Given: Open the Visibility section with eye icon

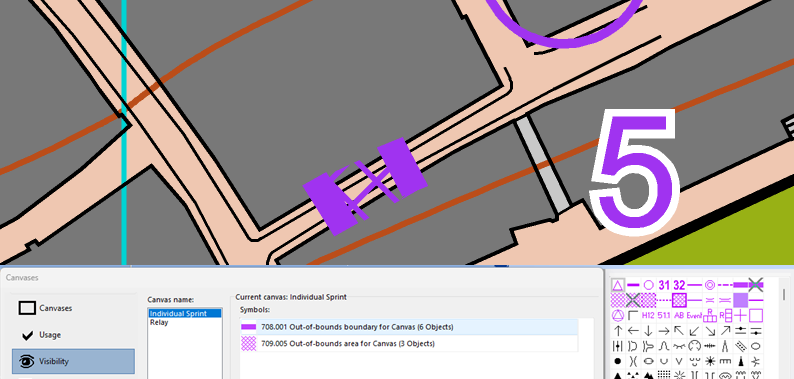Looking at the screenshot, I should point(73,361).
